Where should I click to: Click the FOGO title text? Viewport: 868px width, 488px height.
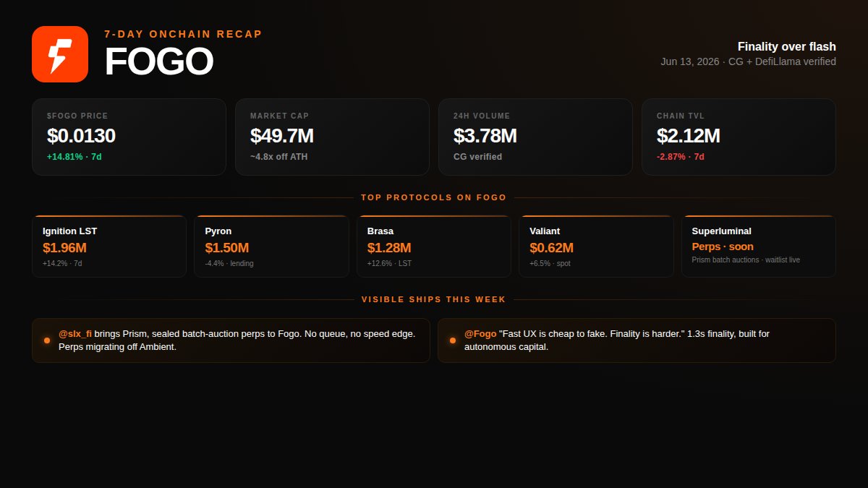click(x=158, y=62)
